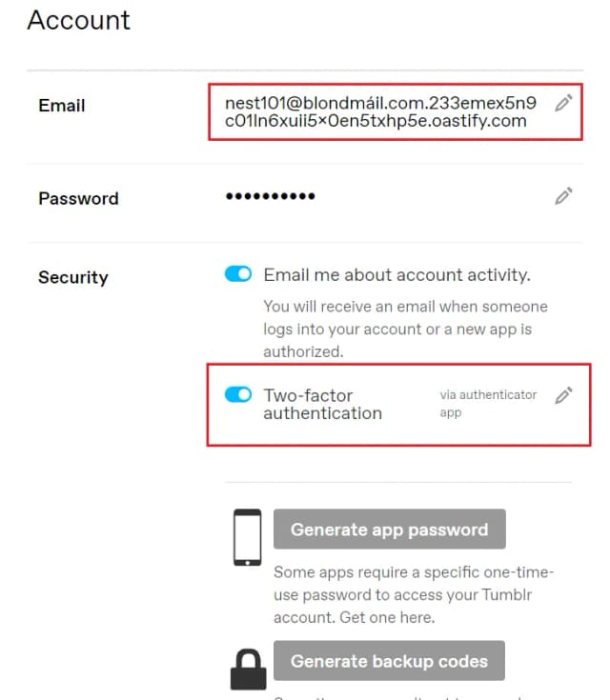The image size is (610, 700).
Task: Click the masked password dots
Action: coord(270,197)
